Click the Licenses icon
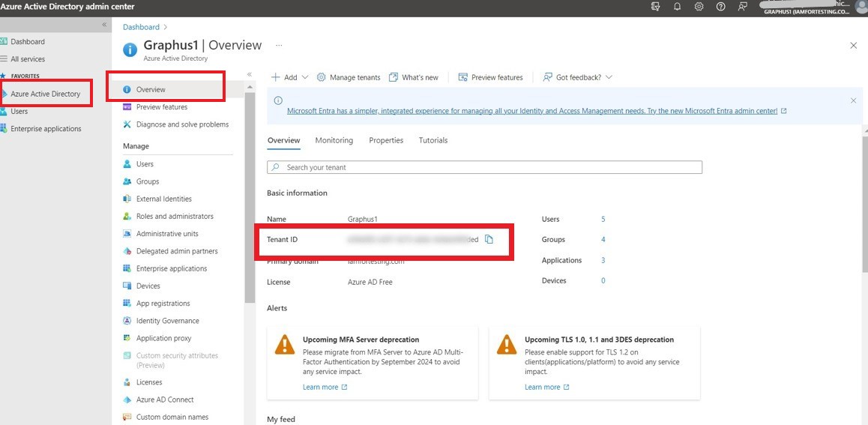This screenshot has height=425, width=868. 127,382
